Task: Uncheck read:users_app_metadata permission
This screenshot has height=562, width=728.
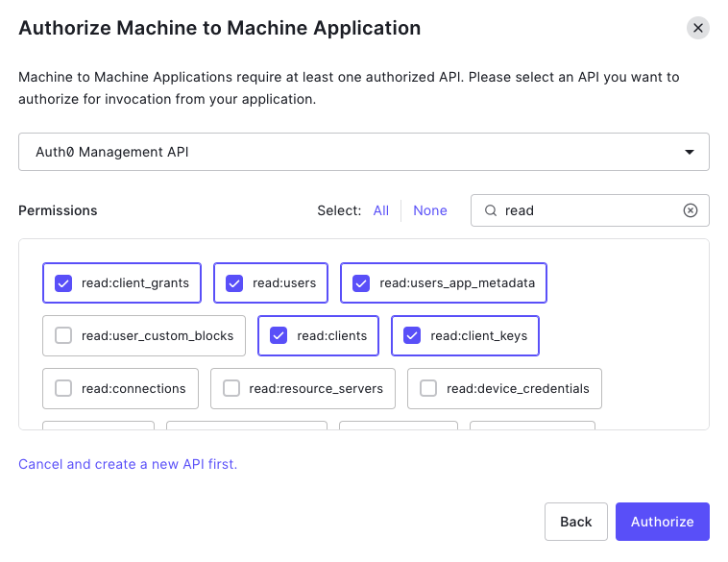Action: [361, 282]
